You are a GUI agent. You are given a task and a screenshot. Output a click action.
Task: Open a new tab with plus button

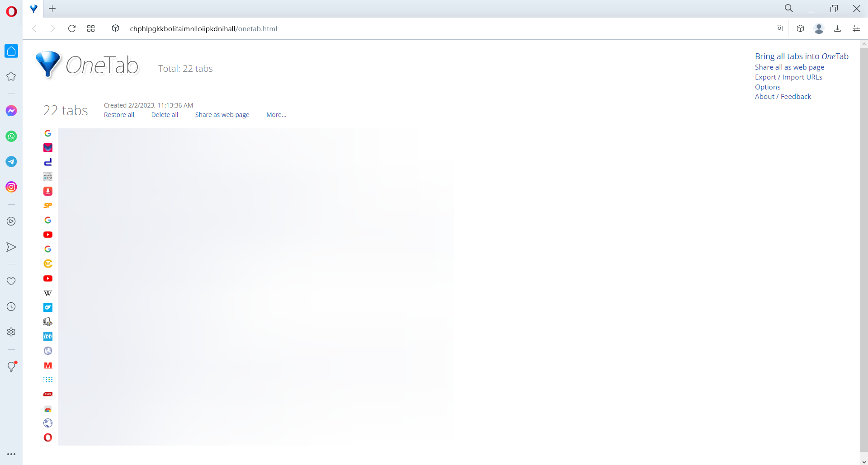[x=52, y=9]
